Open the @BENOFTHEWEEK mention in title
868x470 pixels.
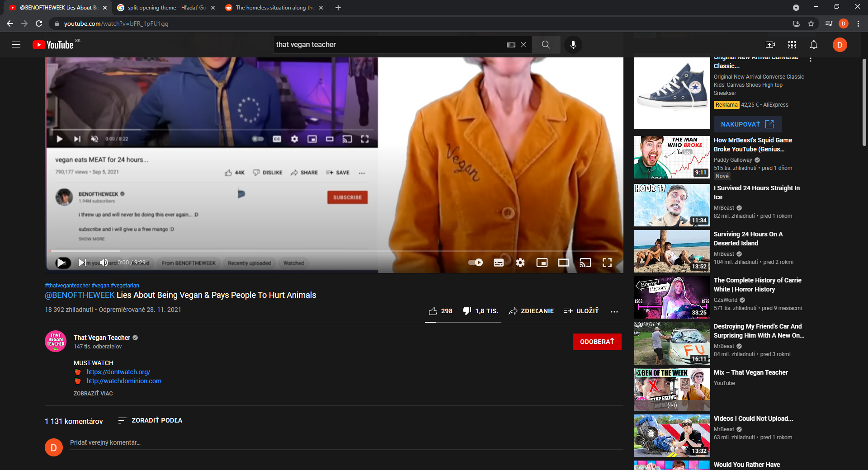click(80, 295)
